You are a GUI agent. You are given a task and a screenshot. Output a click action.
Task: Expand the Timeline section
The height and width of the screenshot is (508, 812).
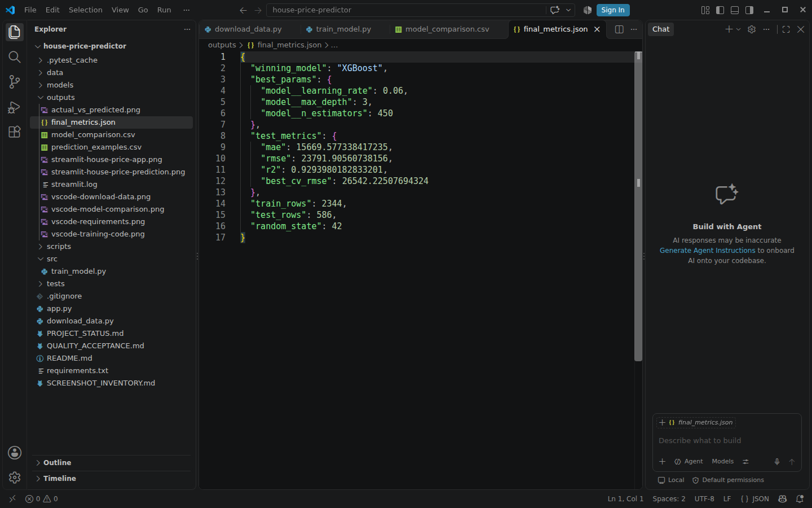(111, 479)
